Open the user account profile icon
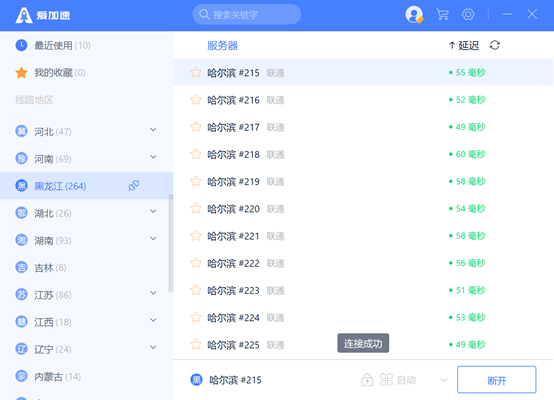 (414, 15)
